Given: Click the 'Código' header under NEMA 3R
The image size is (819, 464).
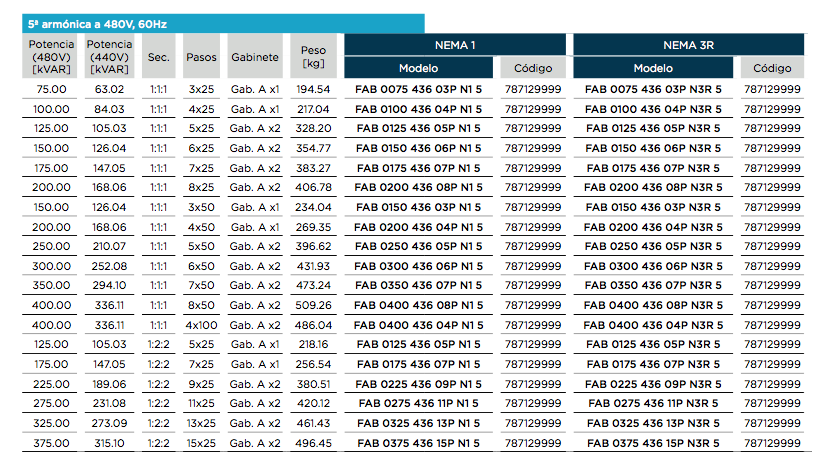Looking at the screenshot, I should pos(772,68).
